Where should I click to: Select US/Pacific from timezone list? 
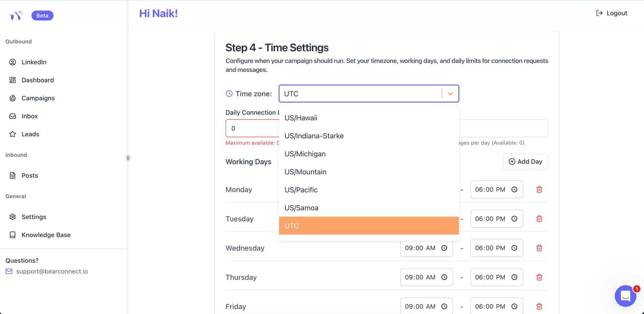(x=301, y=190)
